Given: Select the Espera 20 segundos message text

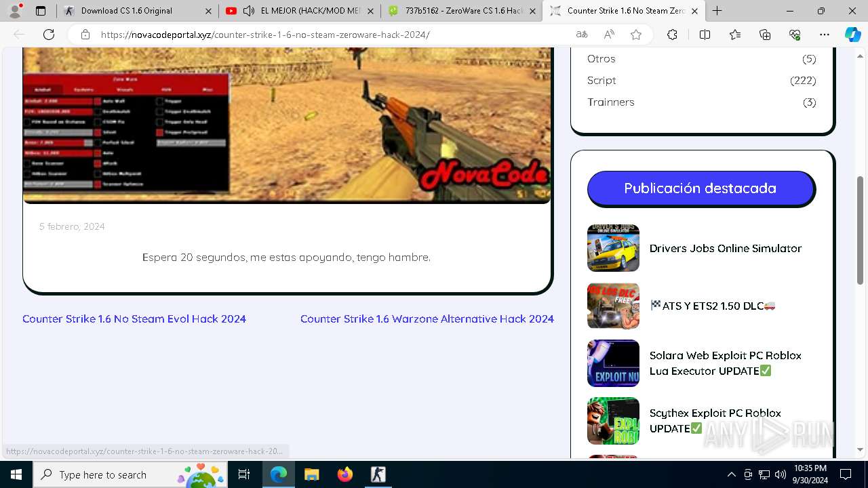Looking at the screenshot, I should 286,258.
